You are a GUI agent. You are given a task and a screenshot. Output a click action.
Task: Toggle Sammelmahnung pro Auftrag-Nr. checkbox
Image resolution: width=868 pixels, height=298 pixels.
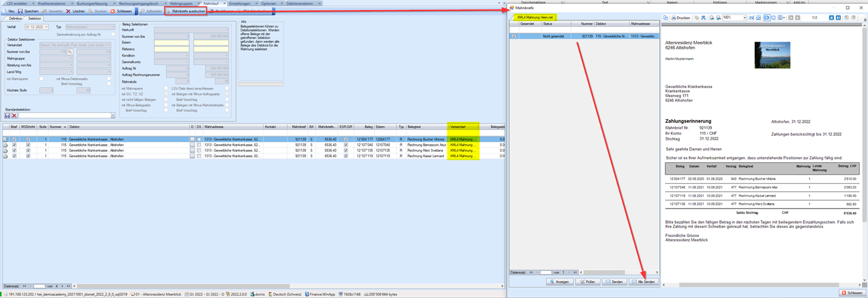(x=113, y=34)
